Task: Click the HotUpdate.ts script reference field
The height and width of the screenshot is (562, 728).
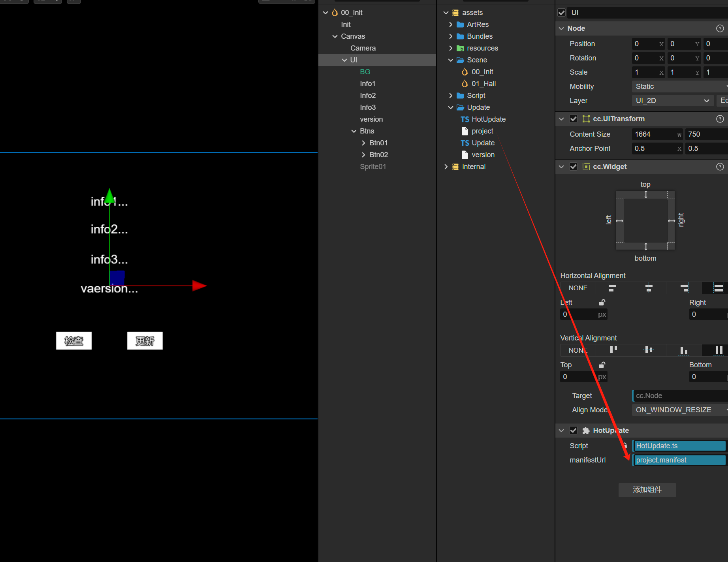Action: (x=679, y=446)
